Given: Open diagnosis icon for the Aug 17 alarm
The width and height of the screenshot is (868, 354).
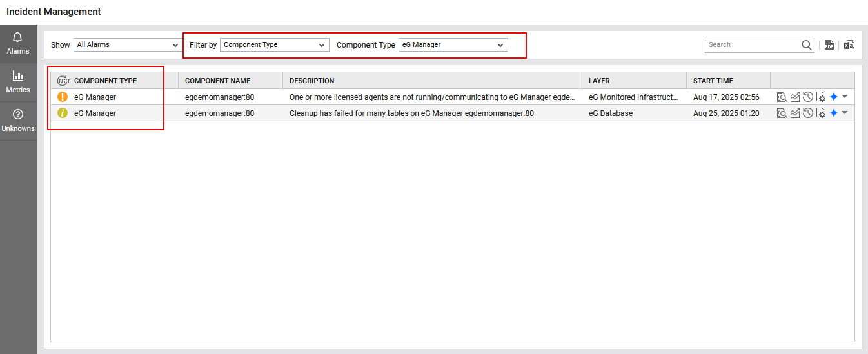Looking at the screenshot, I should [x=782, y=97].
